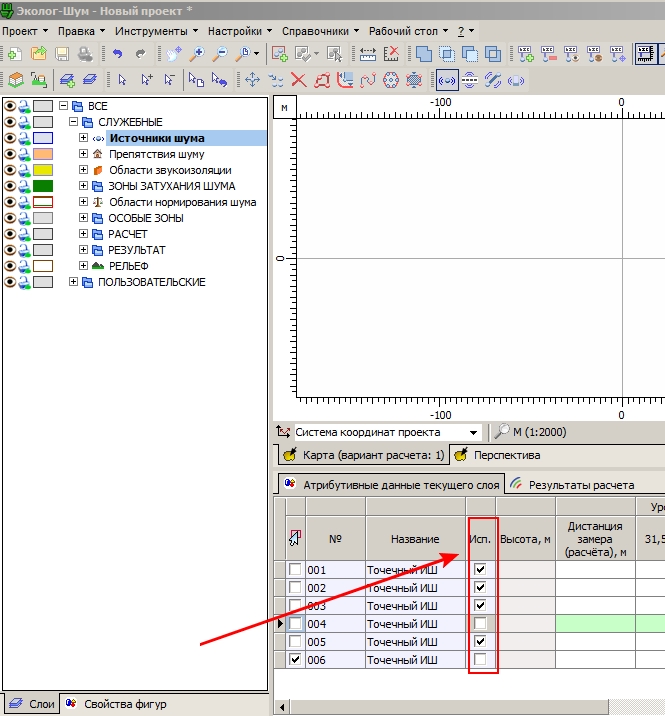
Task: Click the Print toolbar icon
Action: coord(85,54)
